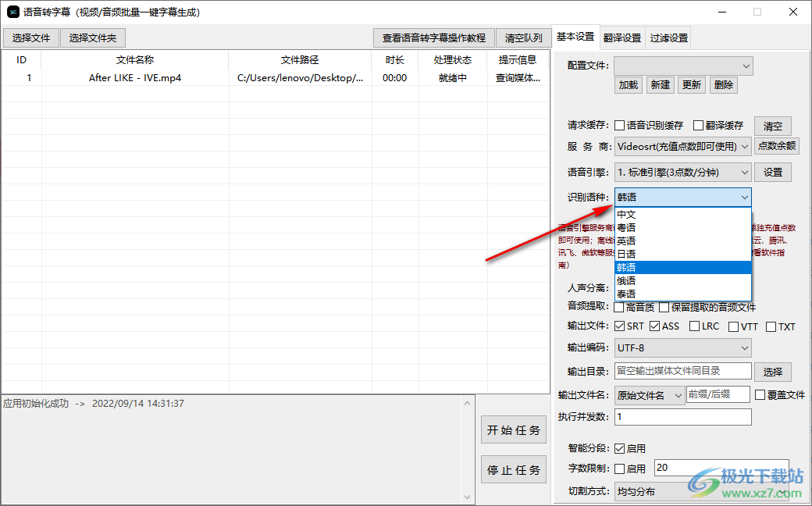Click 停止任务 button
The image size is (812, 506).
[514, 470]
